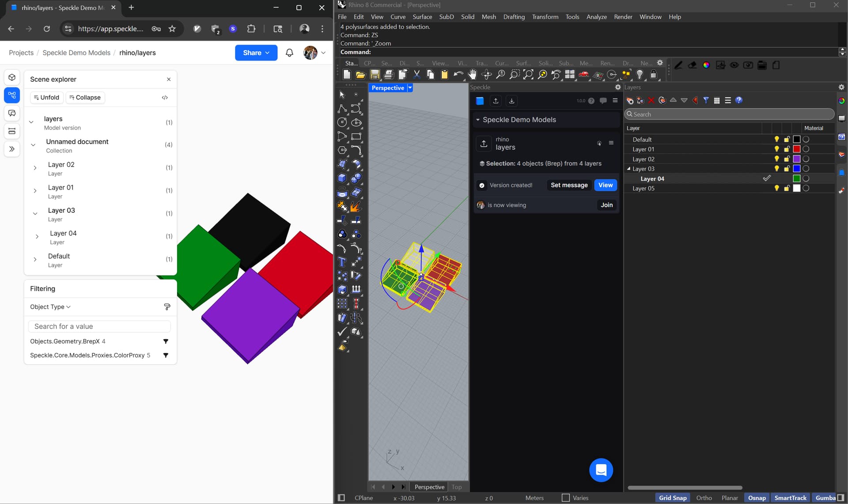Open the Object Type filter dropdown
848x504 pixels.
[x=50, y=307]
